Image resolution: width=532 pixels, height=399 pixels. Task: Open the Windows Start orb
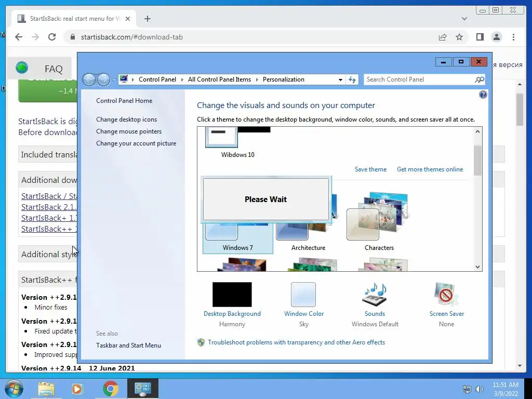point(14,389)
